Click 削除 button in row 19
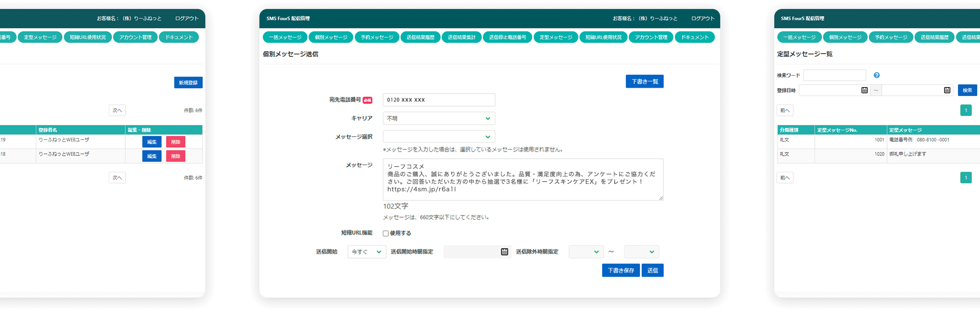 click(x=175, y=142)
